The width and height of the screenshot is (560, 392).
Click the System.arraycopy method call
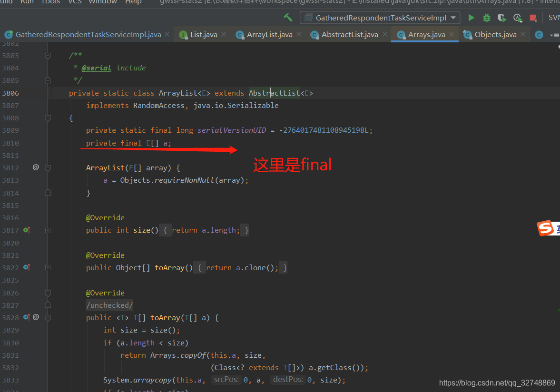138,380
